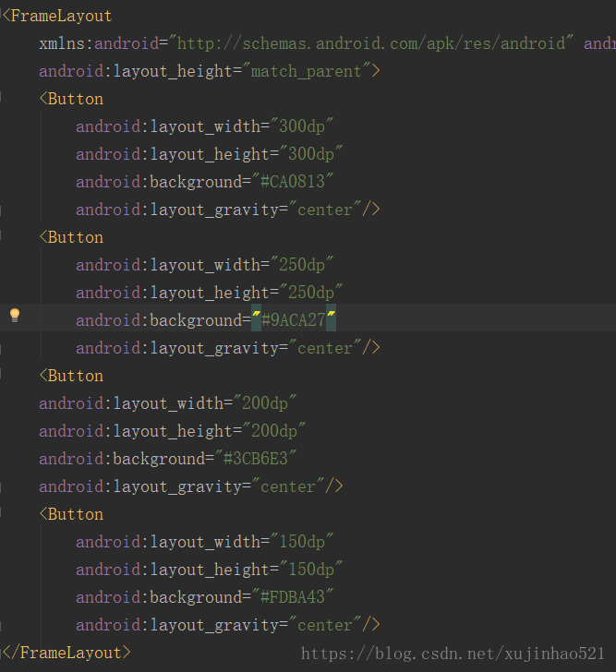Click layout_gravity line below the #9ACA27 background
Screen dimensions: 616x672
pos(227,348)
